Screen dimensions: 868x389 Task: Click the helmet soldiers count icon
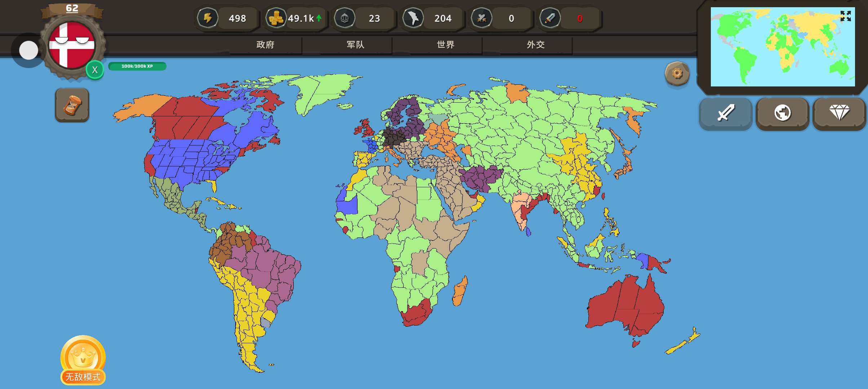tap(345, 18)
